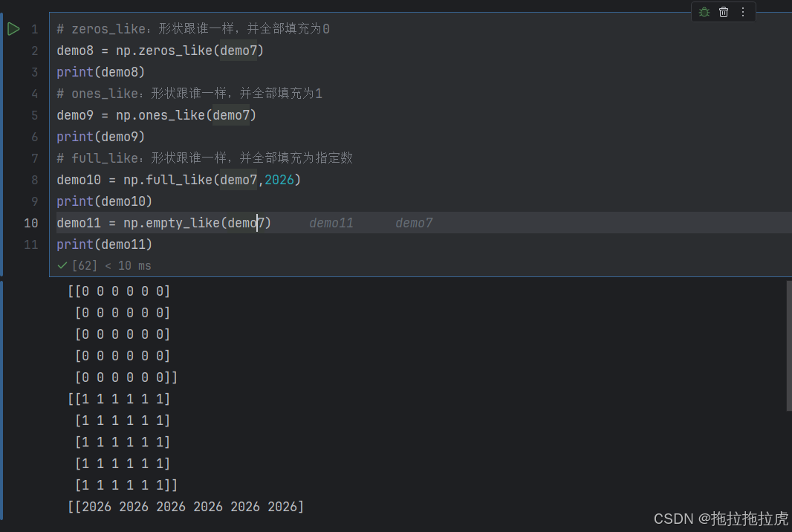
Task: Select line number 10 in the gutter
Action: tap(30, 223)
